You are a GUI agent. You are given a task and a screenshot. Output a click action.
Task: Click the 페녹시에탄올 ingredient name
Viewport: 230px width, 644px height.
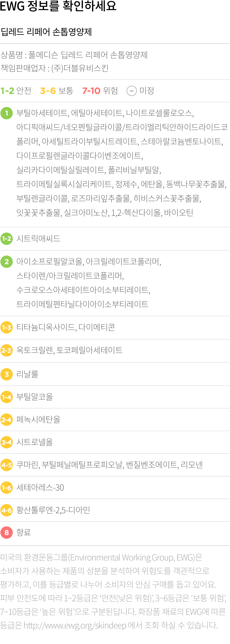point(38,419)
